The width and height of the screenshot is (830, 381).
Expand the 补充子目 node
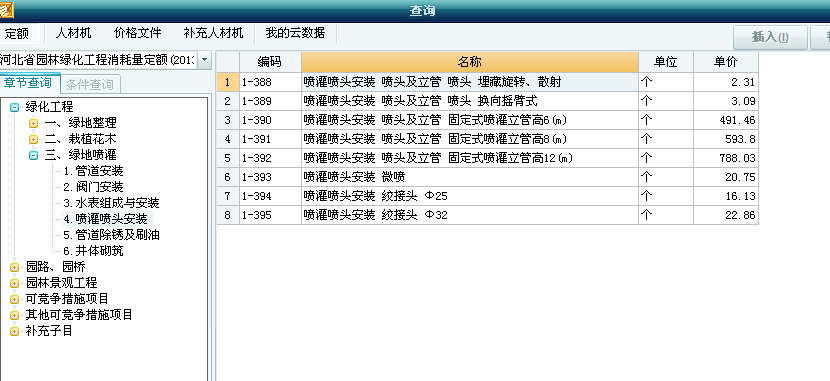(x=15, y=332)
